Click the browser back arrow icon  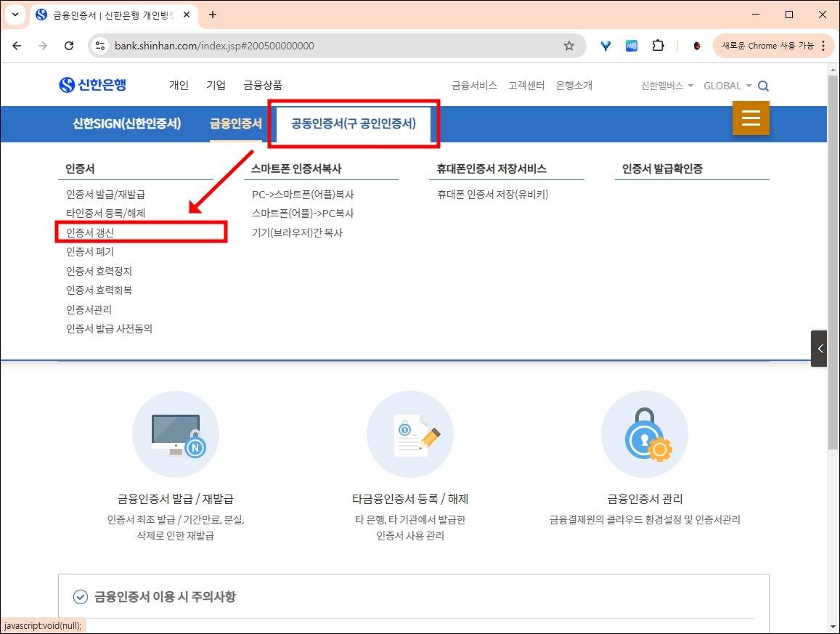(x=17, y=45)
